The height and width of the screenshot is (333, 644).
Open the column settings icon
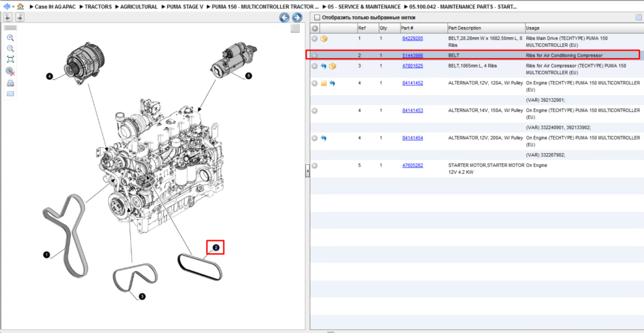pos(638,17)
